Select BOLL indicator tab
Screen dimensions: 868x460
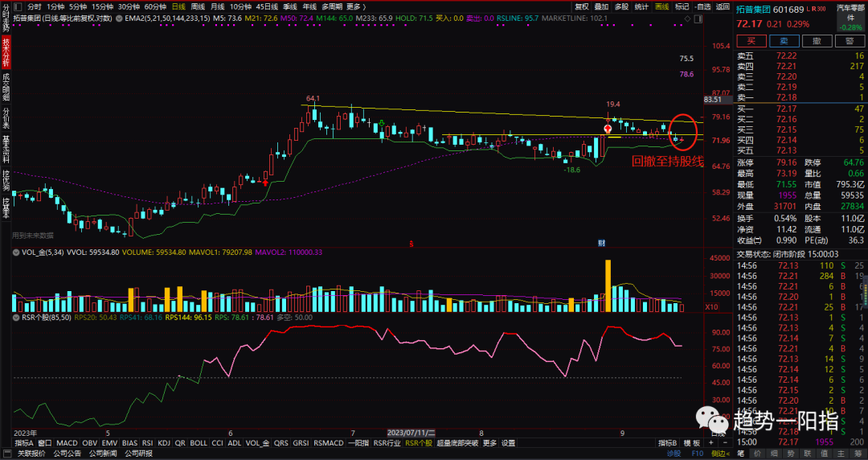(x=199, y=443)
